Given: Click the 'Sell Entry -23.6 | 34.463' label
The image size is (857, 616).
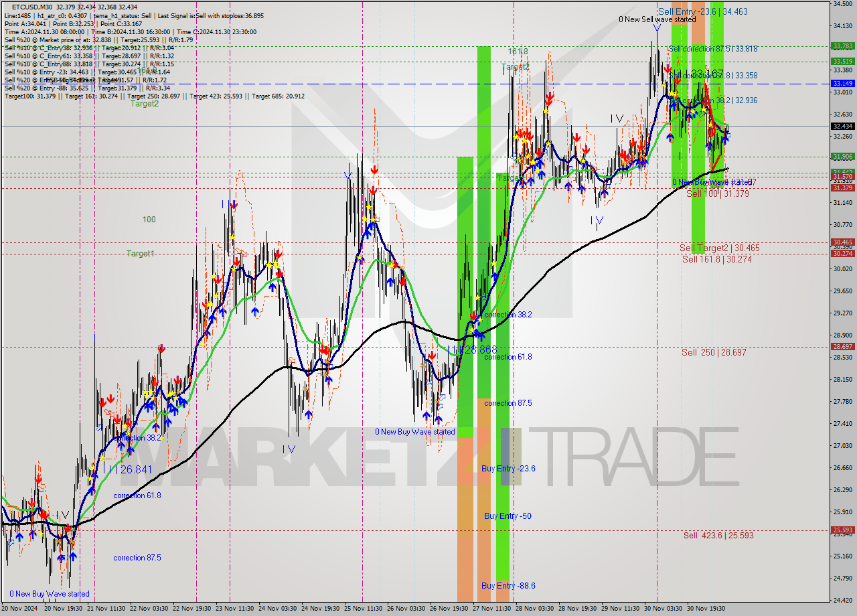Looking at the screenshot, I should tap(702, 11).
